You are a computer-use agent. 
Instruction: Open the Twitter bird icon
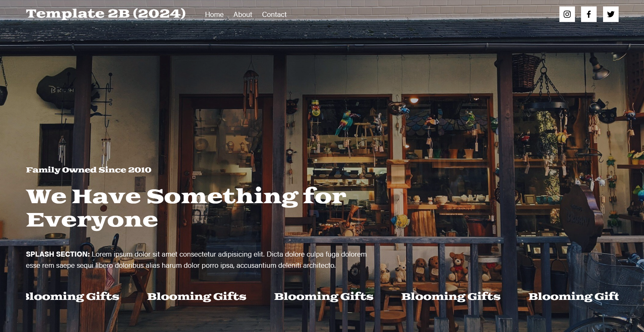coord(611,14)
